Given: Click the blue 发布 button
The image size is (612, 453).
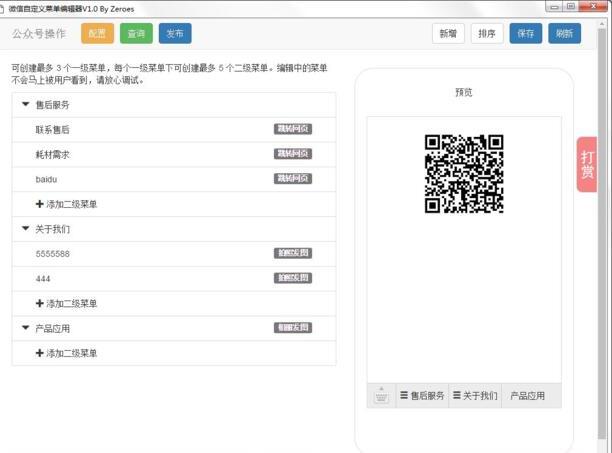Looking at the screenshot, I should [x=175, y=34].
